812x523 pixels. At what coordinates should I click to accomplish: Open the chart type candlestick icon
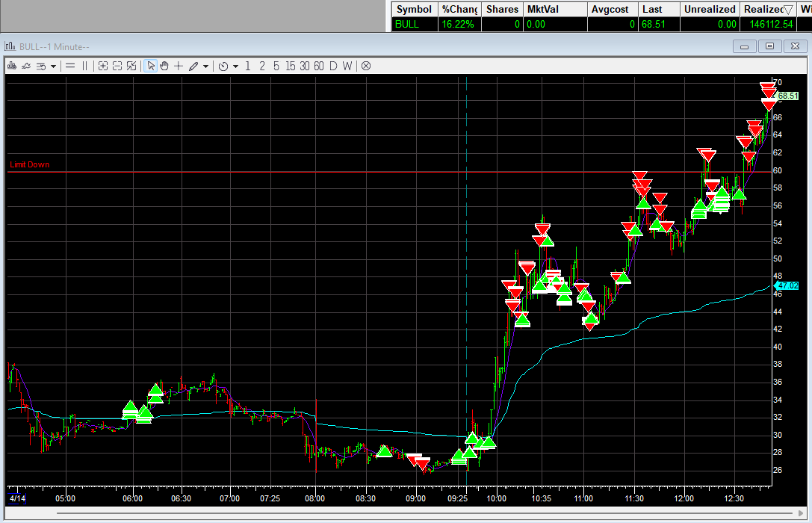(11, 66)
